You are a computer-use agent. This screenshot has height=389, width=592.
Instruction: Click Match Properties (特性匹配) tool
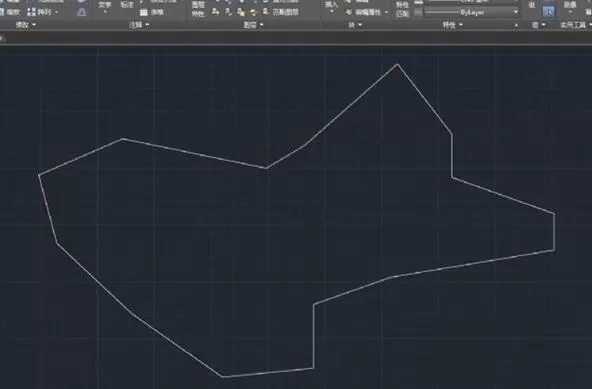tap(402, 9)
